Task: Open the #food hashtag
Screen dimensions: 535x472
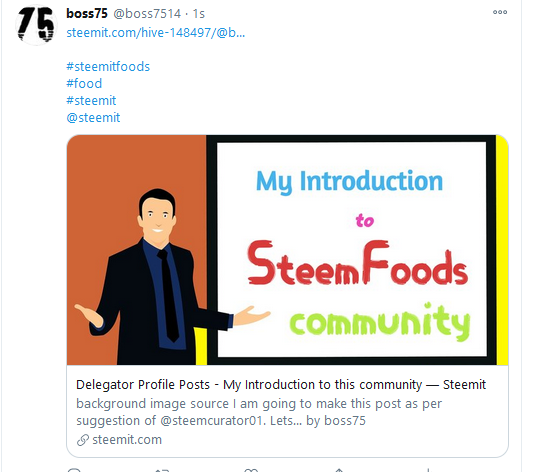Action: coord(84,84)
